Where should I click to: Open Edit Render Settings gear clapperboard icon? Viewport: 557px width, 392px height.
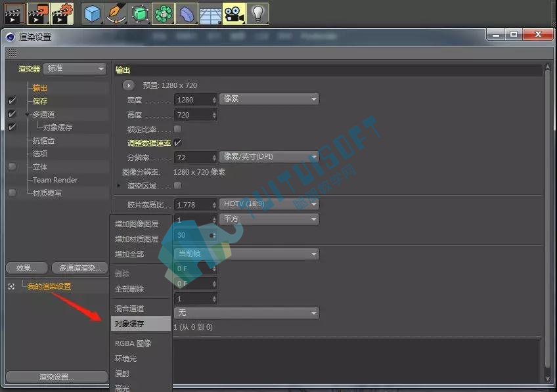tap(62, 14)
